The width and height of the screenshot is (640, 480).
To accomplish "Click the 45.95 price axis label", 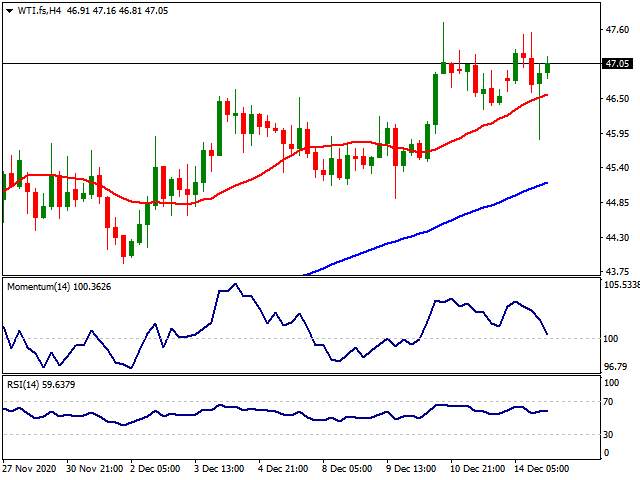I will (617, 133).
